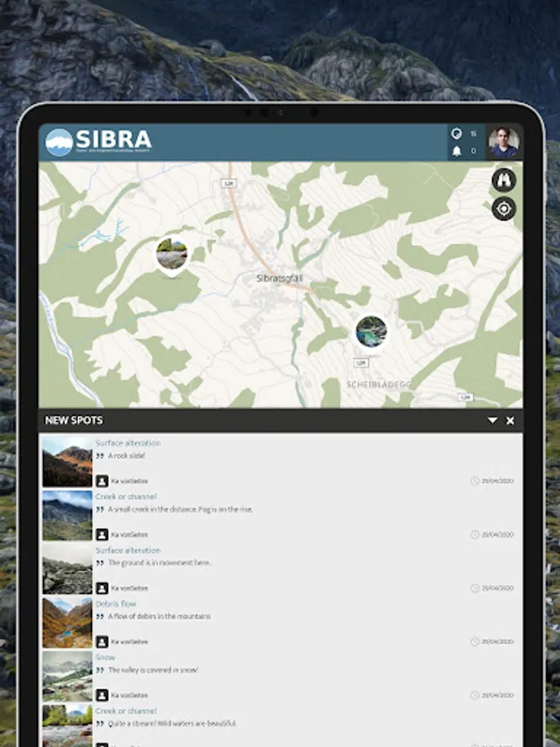Click the user icon under the Debris flow spot

(x=102, y=642)
